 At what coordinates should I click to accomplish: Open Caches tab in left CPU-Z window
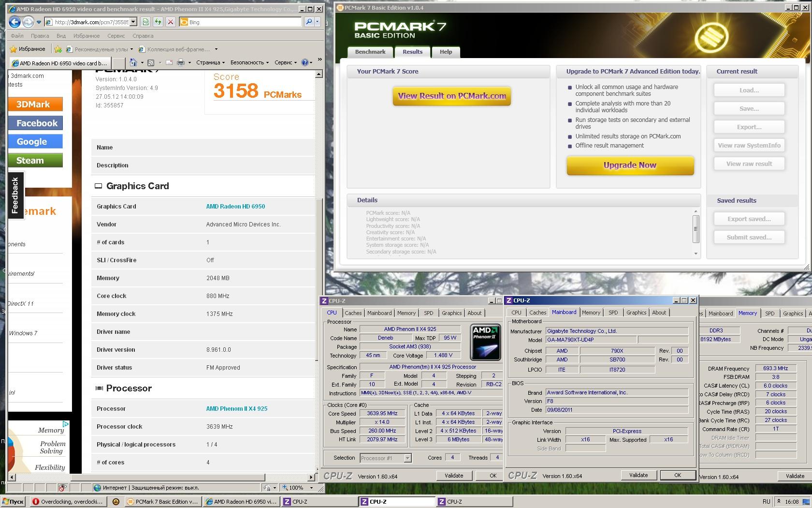tap(353, 313)
